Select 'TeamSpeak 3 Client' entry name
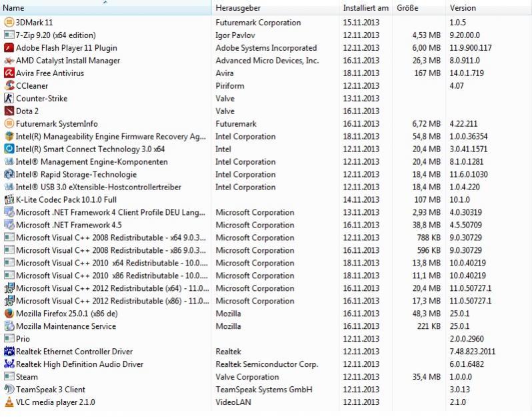 pyautogui.click(x=51, y=390)
